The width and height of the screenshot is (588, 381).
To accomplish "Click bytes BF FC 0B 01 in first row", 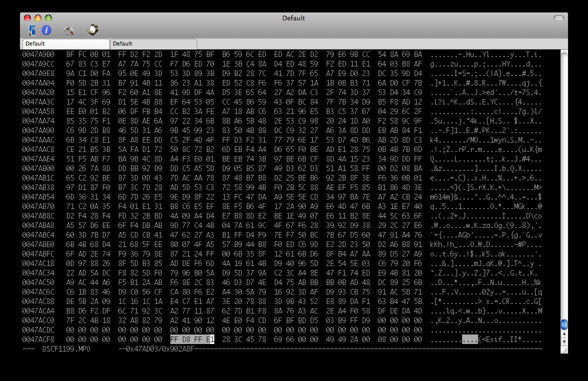I will [88, 54].
